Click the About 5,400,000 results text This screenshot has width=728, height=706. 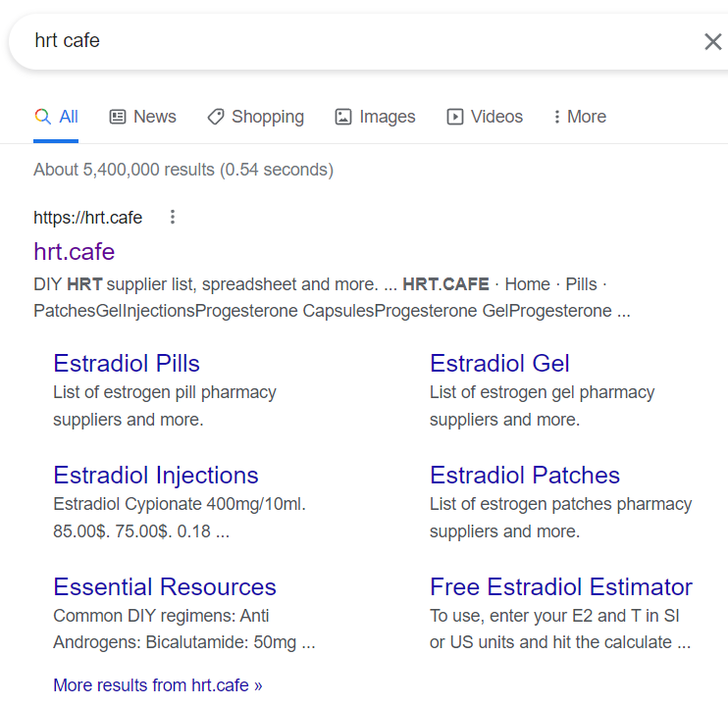pyautogui.click(x=183, y=170)
